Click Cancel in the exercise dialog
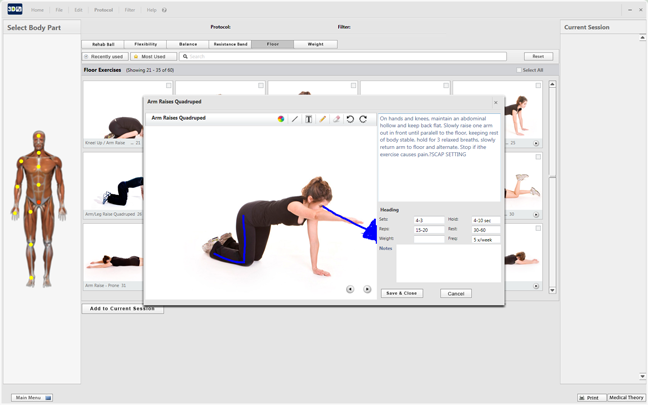Image resolution: width=648 pixels, height=405 pixels. coord(456,293)
